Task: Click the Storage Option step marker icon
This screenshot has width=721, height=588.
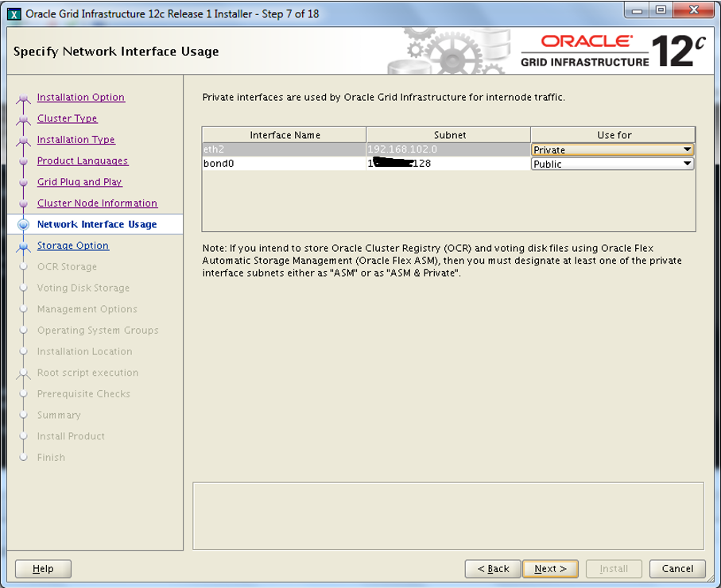Action: point(23,246)
